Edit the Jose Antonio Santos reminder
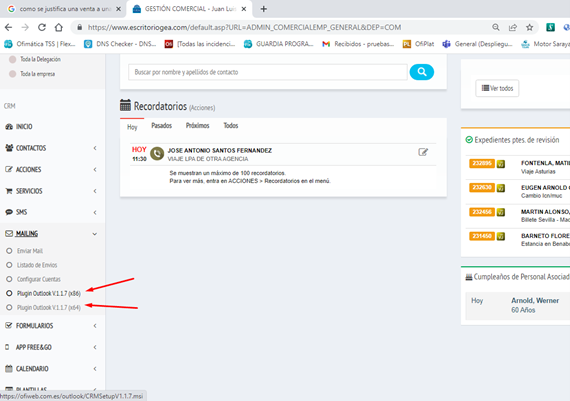570x401 pixels. click(423, 152)
